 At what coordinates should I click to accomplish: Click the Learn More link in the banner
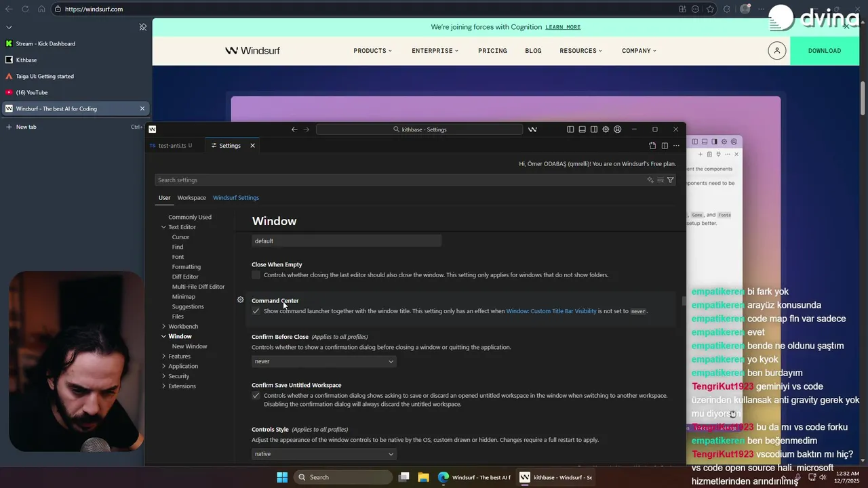click(563, 27)
